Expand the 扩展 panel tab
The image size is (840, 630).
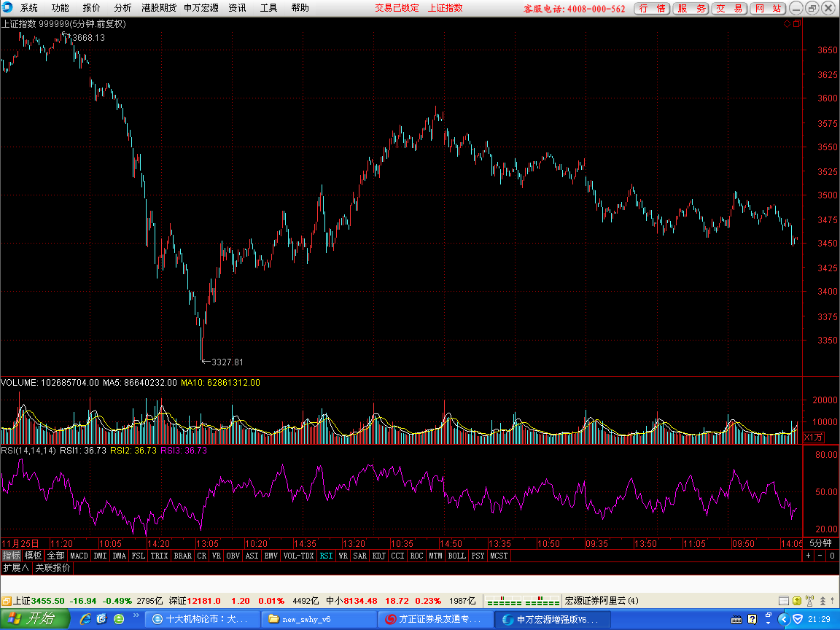coord(16,567)
